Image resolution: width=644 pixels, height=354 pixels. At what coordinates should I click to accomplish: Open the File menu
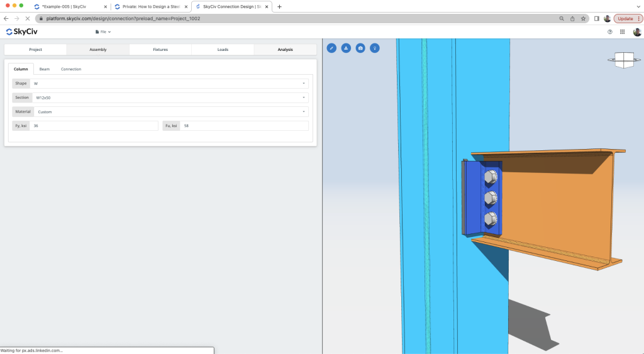103,31
